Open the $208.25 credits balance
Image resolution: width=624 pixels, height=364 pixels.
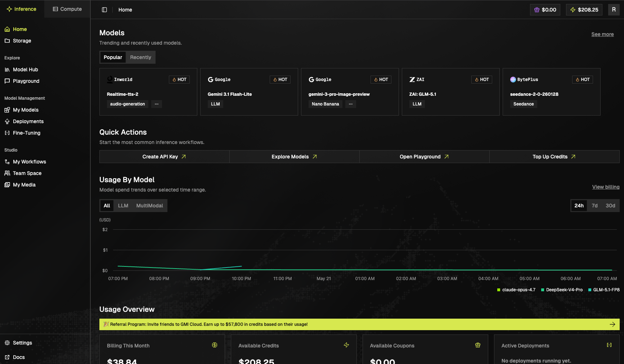point(584,10)
